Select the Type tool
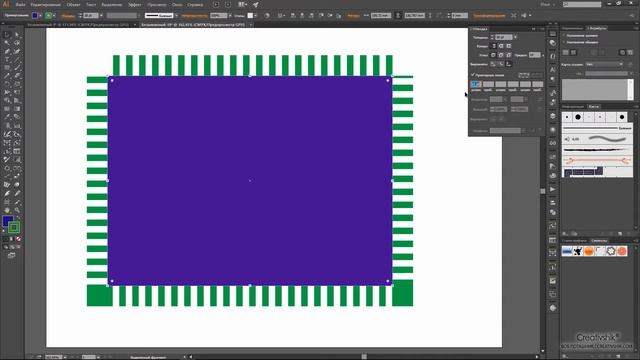 pos(7,60)
